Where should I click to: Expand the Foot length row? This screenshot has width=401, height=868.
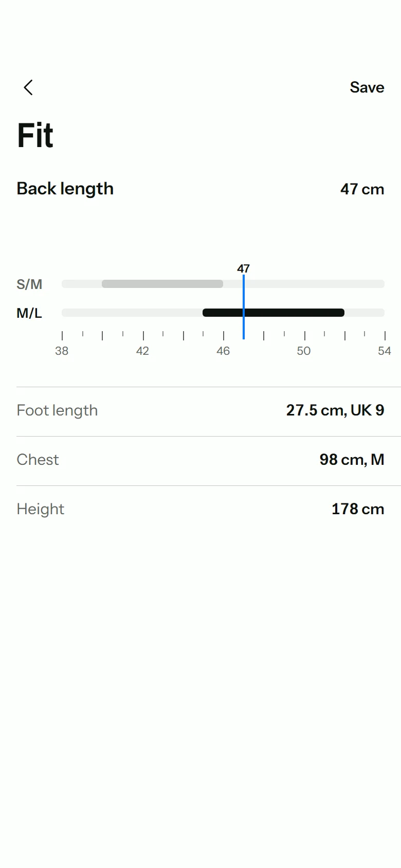tap(200, 411)
